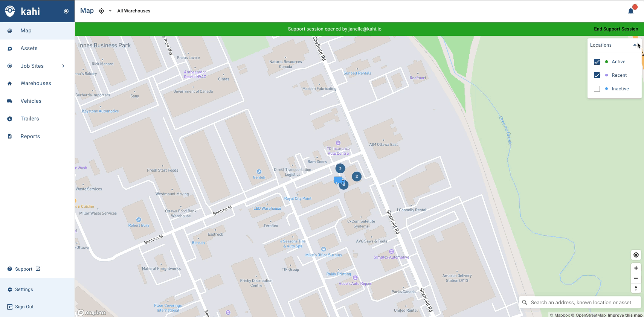This screenshot has height=317, width=644.
Task: Click the Support question mark icon
Action: [x=10, y=269]
